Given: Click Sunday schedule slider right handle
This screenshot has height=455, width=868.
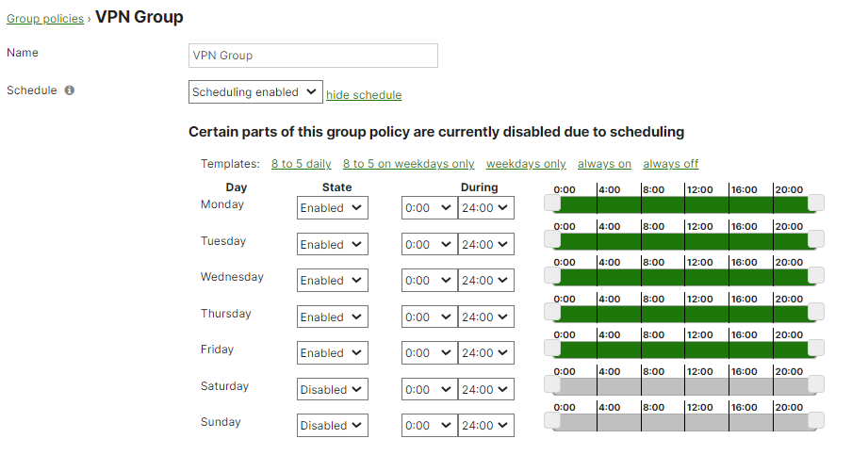Looking at the screenshot, I should click(x=816, y=420).
